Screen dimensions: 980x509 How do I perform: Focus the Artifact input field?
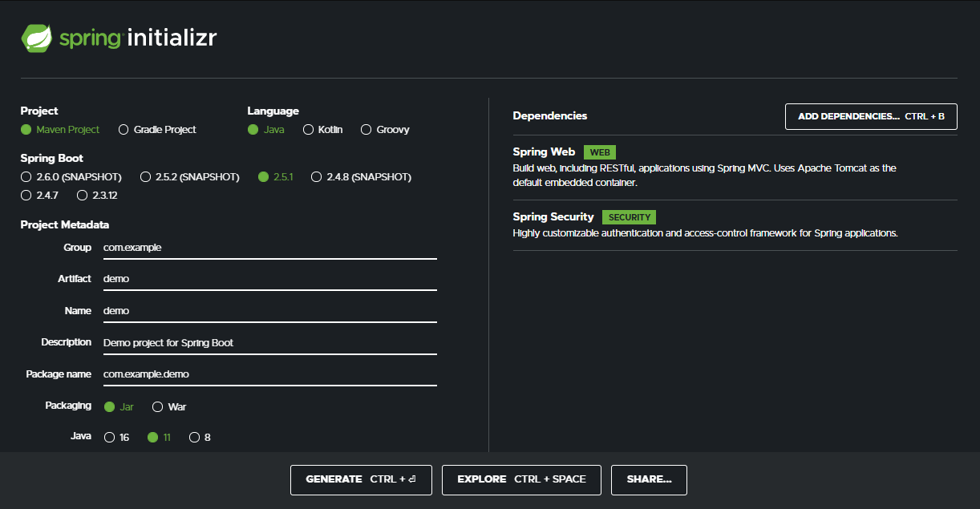pos(269,279)
